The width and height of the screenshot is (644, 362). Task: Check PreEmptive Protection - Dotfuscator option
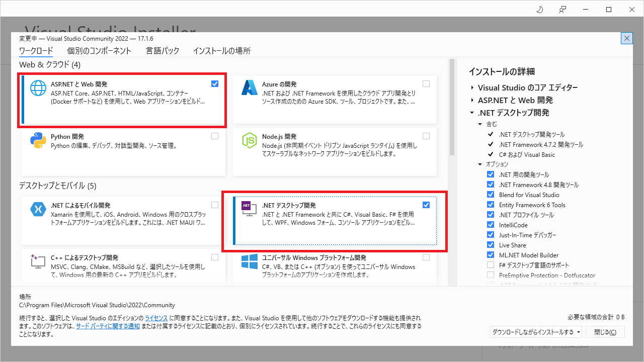(491, 275)
